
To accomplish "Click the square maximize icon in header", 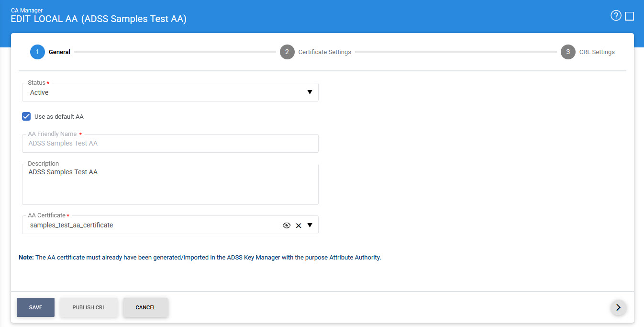I will point(630,16).
